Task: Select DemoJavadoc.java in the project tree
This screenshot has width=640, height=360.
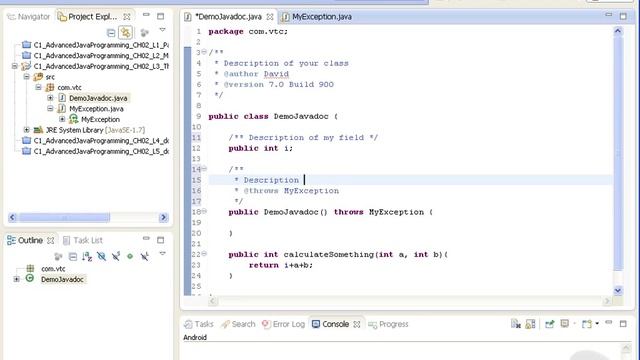Action: point(98,98)
